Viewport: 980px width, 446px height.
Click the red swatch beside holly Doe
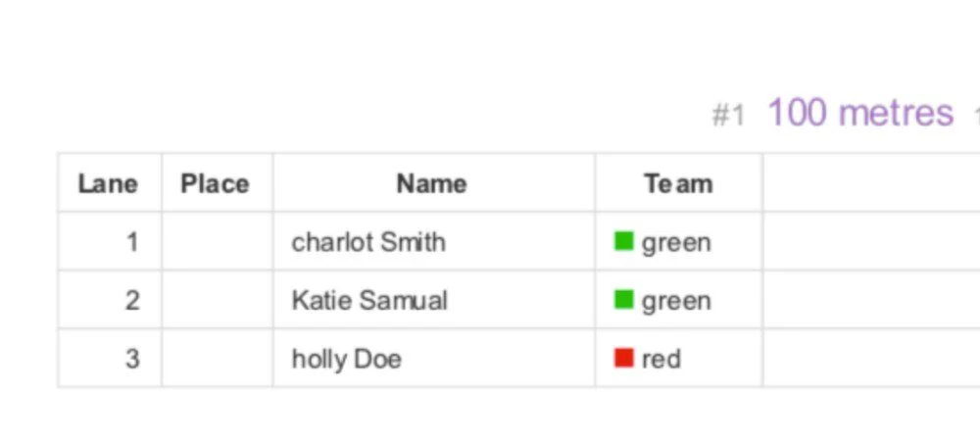click(x=623, y=358)
